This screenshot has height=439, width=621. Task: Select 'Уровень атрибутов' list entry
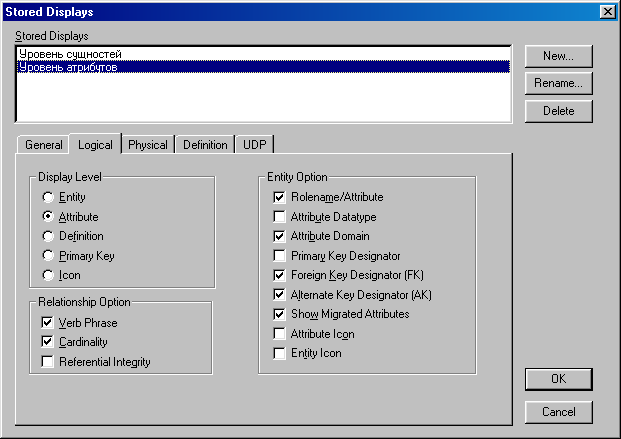click(263, 67)
